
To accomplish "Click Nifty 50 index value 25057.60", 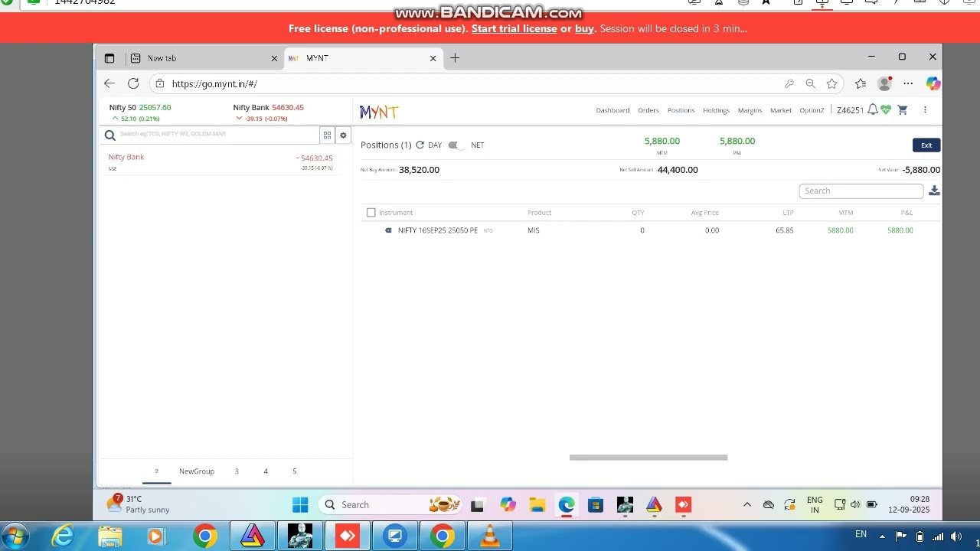I will 155,108.
